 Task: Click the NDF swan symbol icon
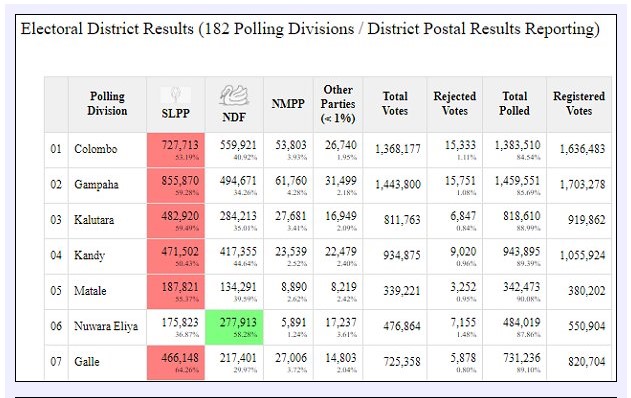pyautogui.click(x=234, y=95)
